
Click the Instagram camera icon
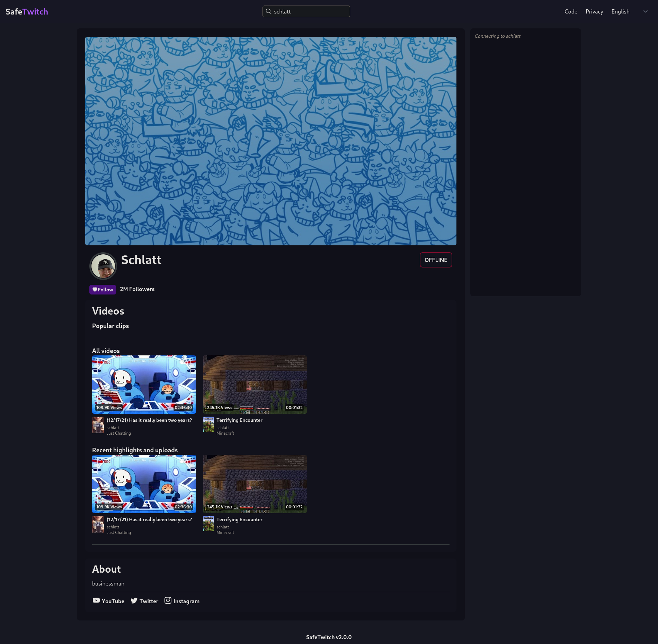pyautogui.click(x=168, y=600)
